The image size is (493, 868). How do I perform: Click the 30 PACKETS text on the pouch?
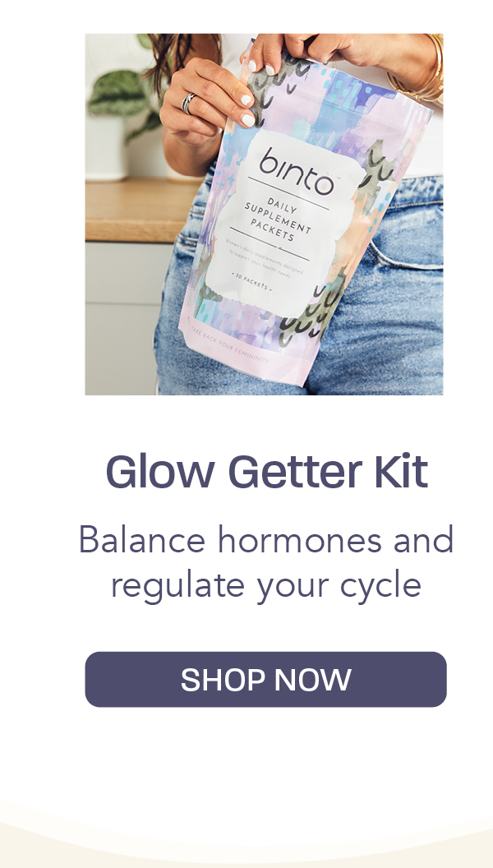tap(251, 282)
